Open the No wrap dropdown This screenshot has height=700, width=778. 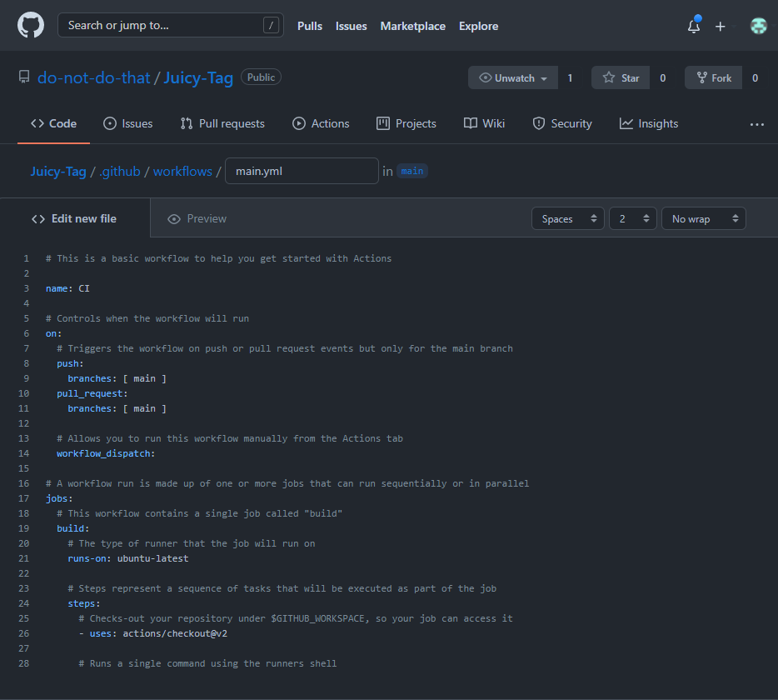click(x=704, y=218)
